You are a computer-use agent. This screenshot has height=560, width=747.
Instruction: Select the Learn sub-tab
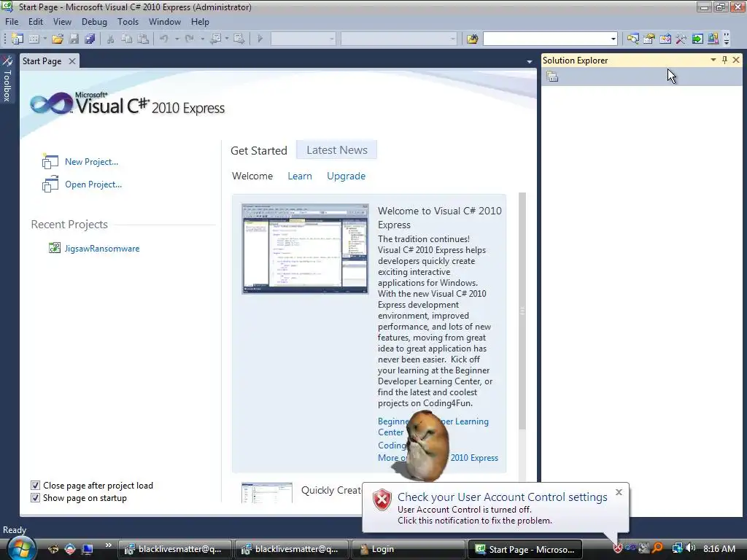300,176
